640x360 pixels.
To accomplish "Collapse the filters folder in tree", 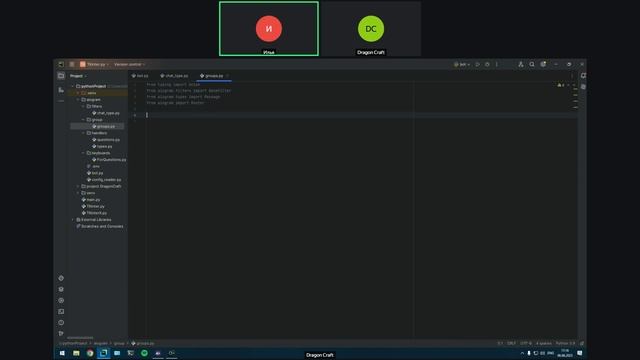I will point(84,106).
